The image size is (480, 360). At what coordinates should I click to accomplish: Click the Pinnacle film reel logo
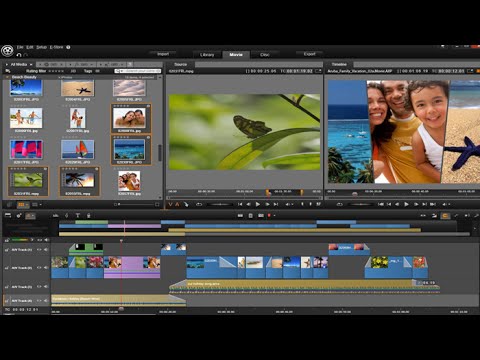pos(7,51)
